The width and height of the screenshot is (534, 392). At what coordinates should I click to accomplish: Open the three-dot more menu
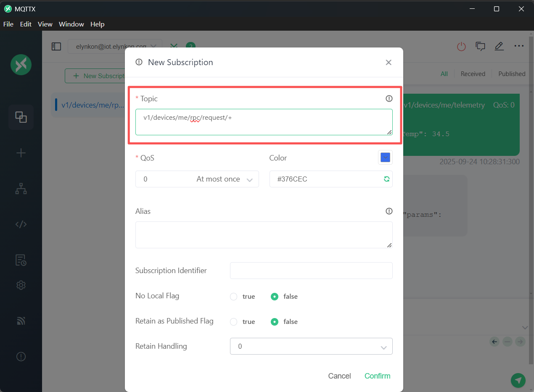tap(519, 46)
